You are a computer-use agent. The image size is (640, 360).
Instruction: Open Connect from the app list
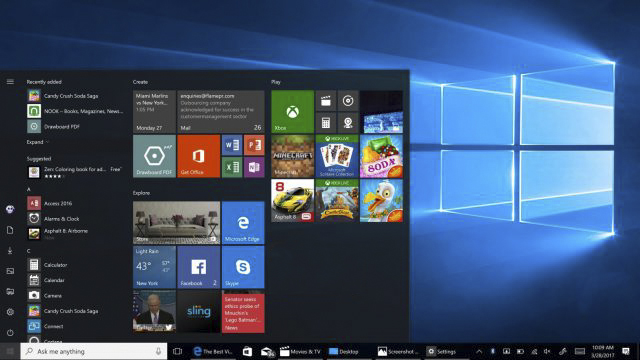pyautogui.click(x=76, y=326)
